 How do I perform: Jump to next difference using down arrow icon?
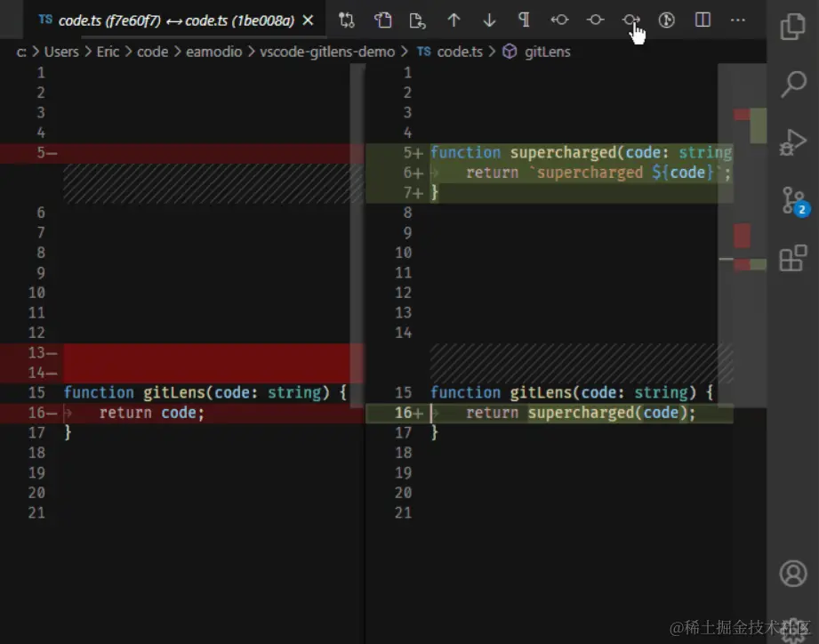click(x=488, y=20)
